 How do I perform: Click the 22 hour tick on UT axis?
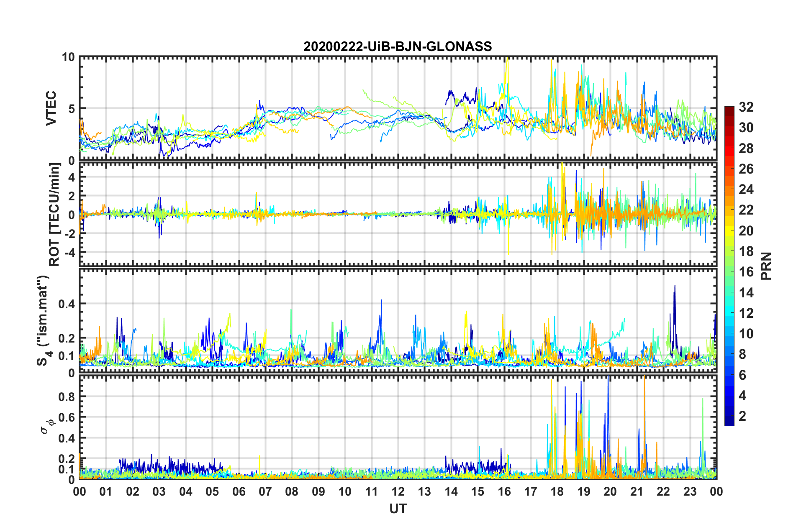(x=663, y=491)
